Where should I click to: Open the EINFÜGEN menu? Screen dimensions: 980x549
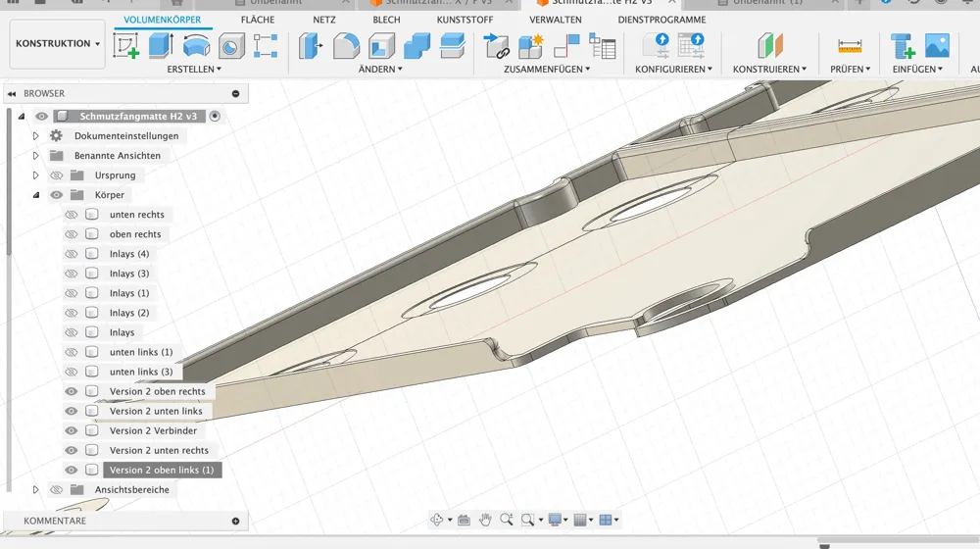pos(917,70)
